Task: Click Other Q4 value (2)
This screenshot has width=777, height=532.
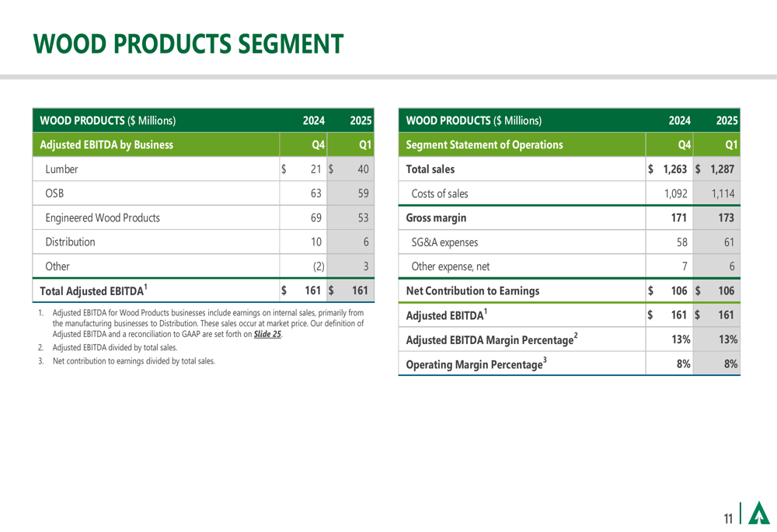Action: pyautogui.click(x=319, y=266)
